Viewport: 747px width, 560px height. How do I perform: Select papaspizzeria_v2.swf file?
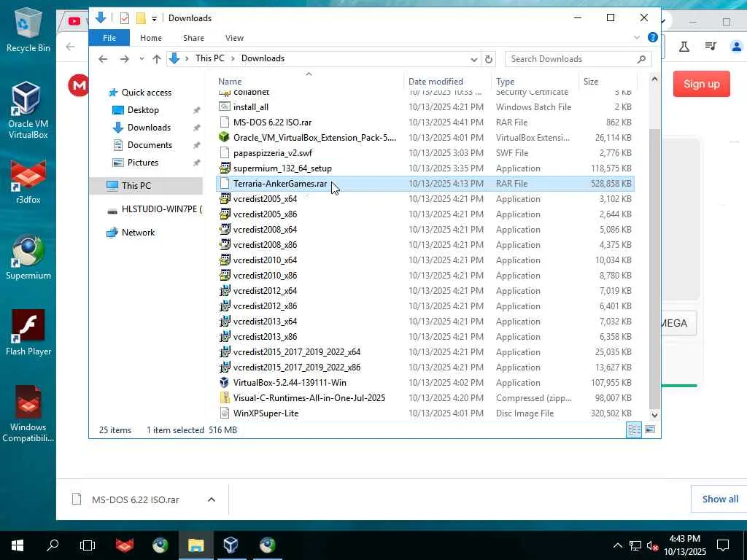425,153
